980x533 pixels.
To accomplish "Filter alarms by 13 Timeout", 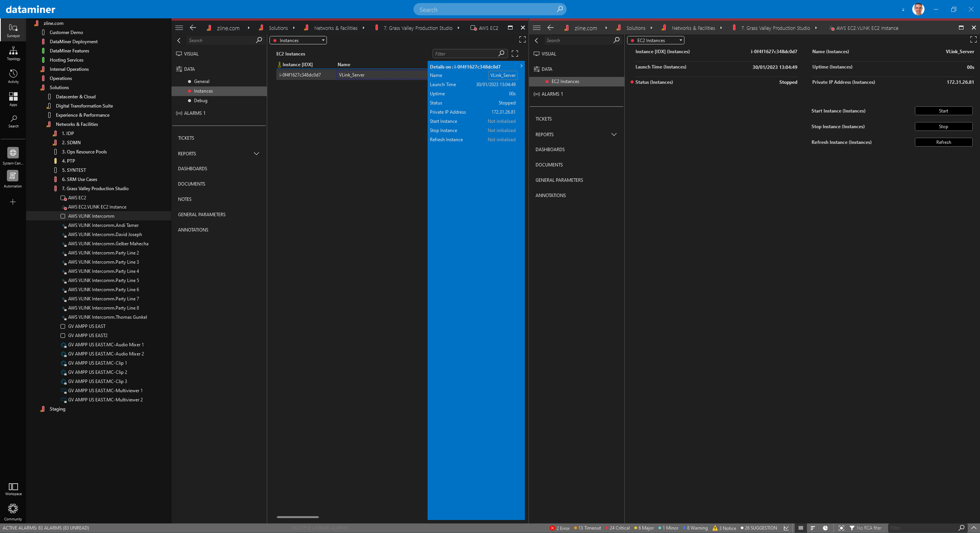I will click(x=588, y=528).
